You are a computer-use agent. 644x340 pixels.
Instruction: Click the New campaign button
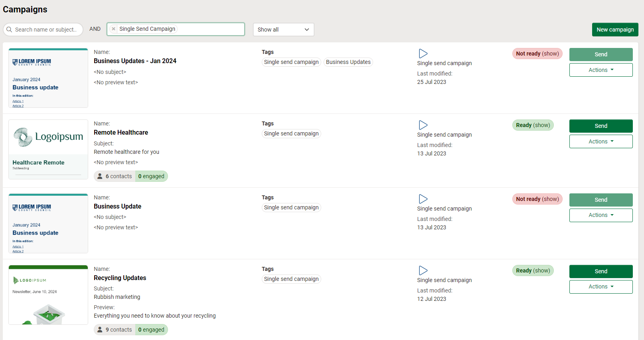pos(615,30)
